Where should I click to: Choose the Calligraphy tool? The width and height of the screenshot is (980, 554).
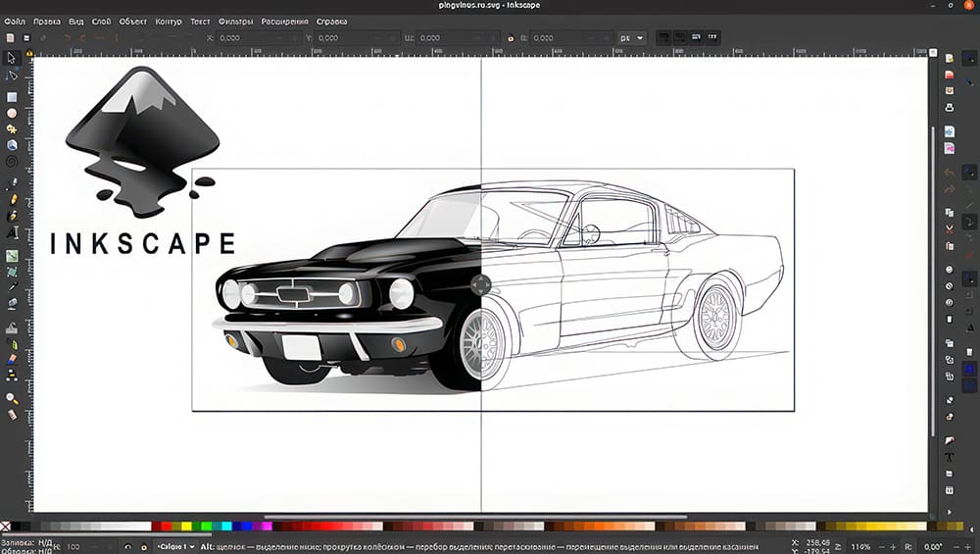(12, 216)
